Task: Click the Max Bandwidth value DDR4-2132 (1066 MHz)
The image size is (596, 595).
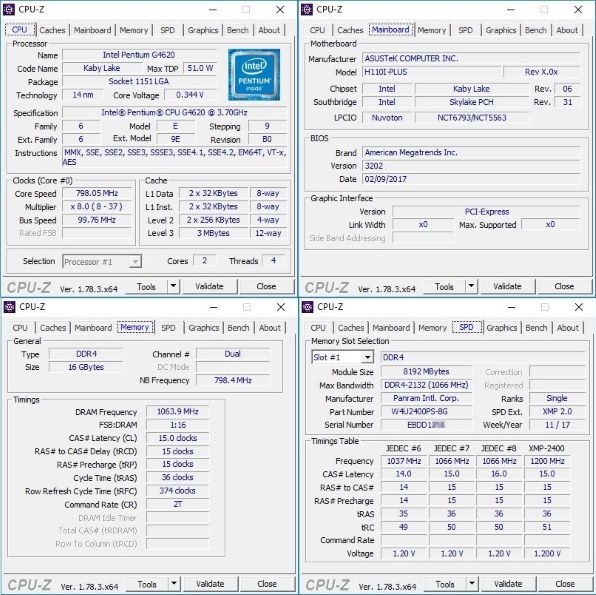Action: tap(426, 385)
